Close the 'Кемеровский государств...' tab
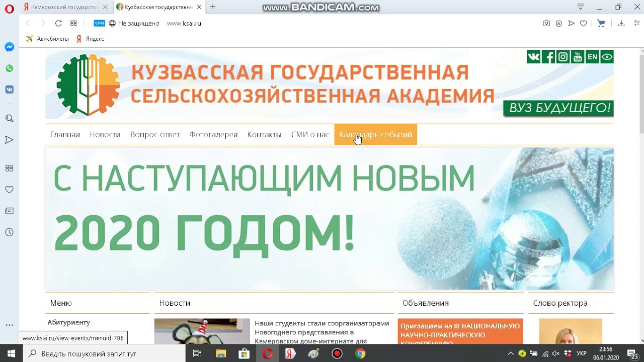 coord(105,7)
